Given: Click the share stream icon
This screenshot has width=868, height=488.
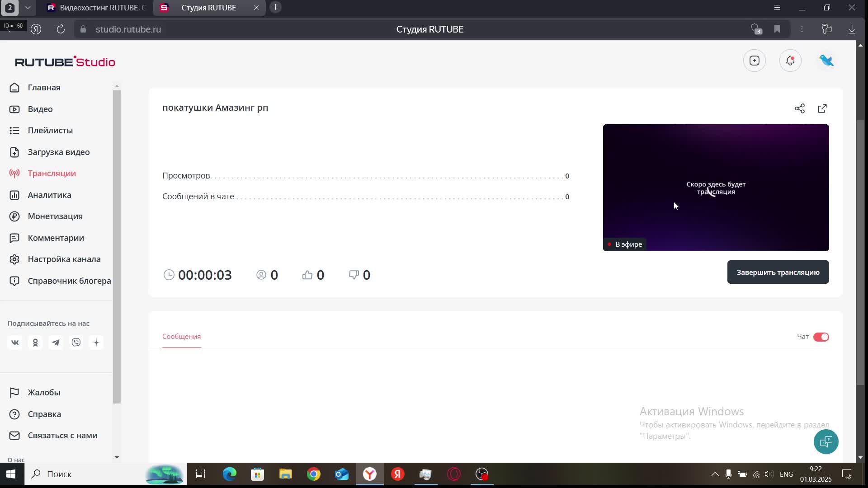Looking at the screenshot, I should pos(799,108).
